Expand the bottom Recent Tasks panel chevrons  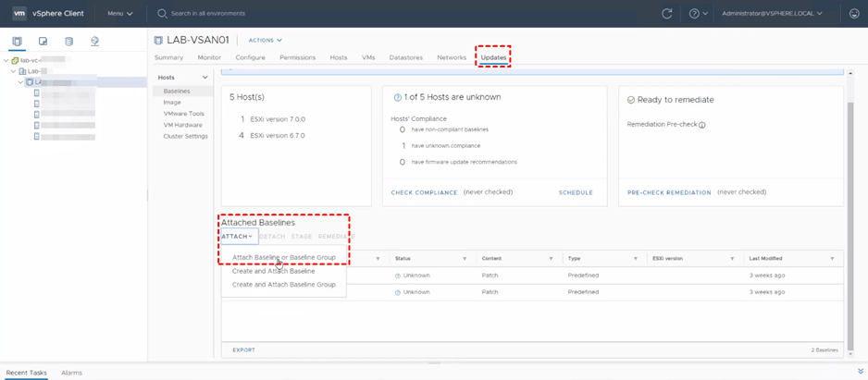coord(860,372)
